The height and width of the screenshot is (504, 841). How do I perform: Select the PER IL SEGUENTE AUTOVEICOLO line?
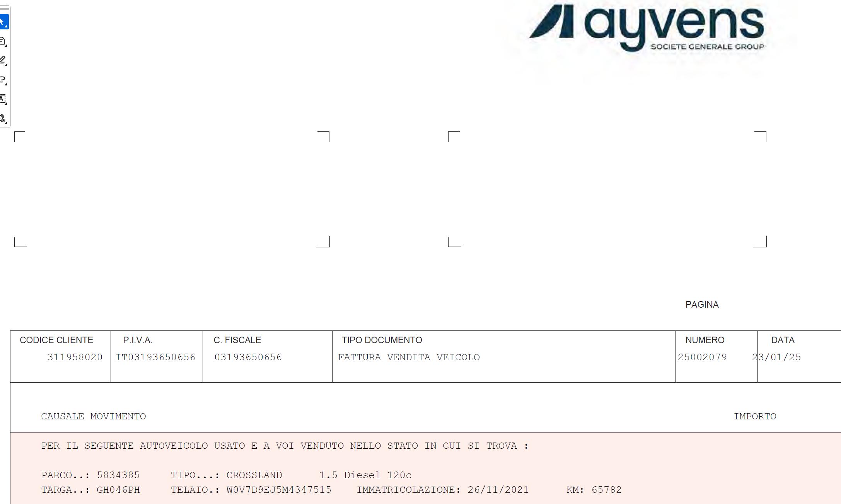(285, 446)
